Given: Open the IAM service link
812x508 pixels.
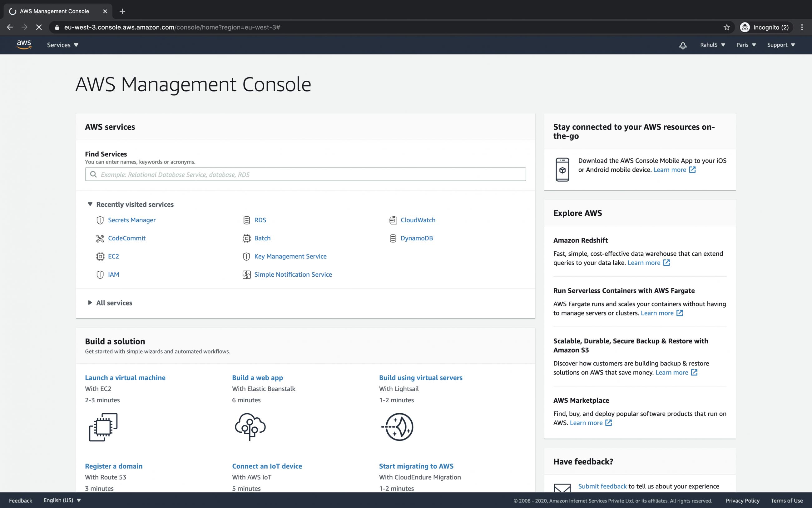Looking at the screenshot, I should (113, 274).
